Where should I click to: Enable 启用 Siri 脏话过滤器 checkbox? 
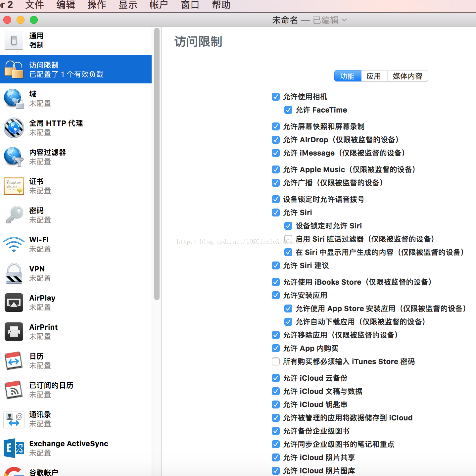pos(288,239)
